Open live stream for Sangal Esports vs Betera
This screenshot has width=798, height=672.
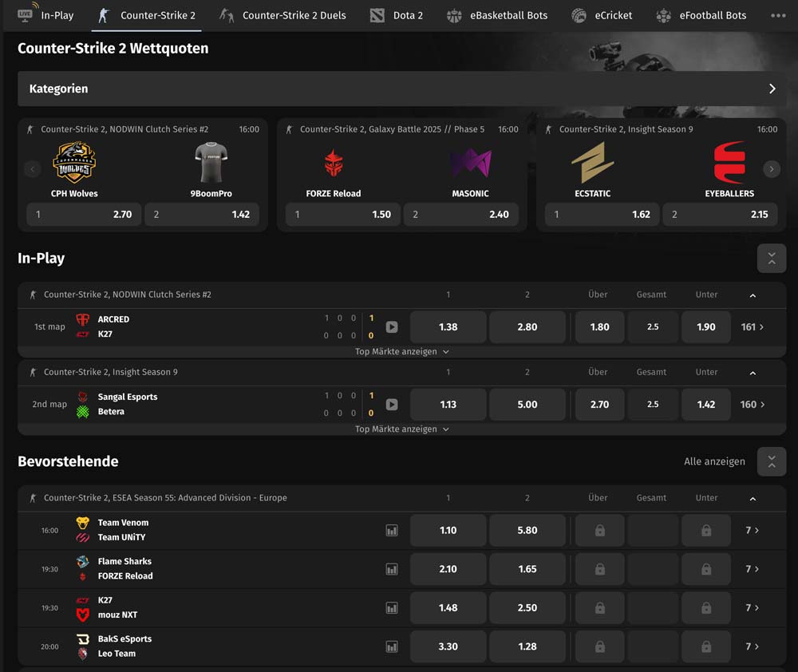pyautogui.click(x=391, y=404)
